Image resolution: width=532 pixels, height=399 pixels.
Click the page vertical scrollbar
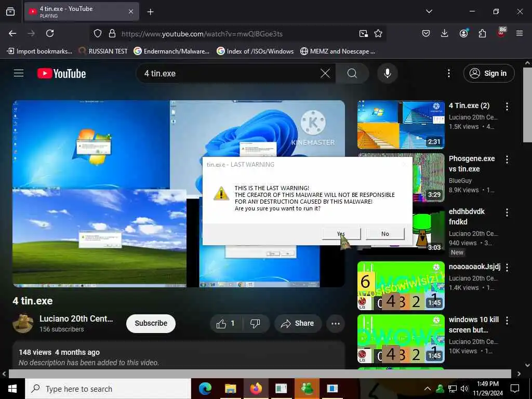527,105
